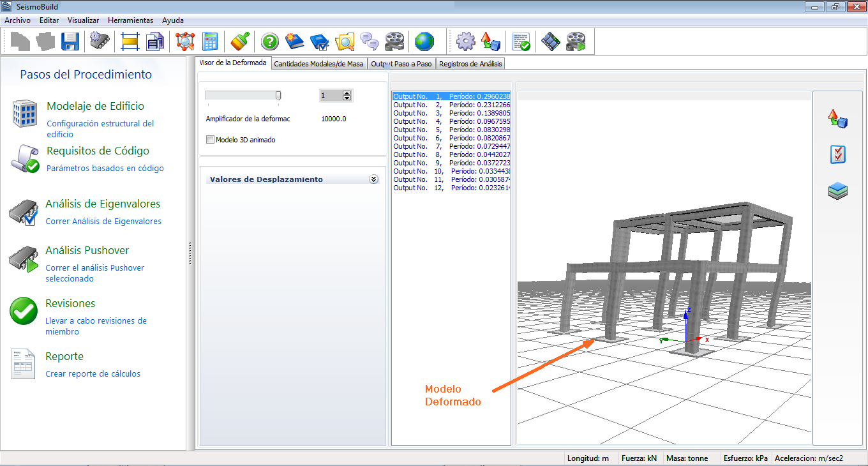Decrease mode number with spinner down arrow
This screenshot has width=868, height=466.
pos(347,98)
